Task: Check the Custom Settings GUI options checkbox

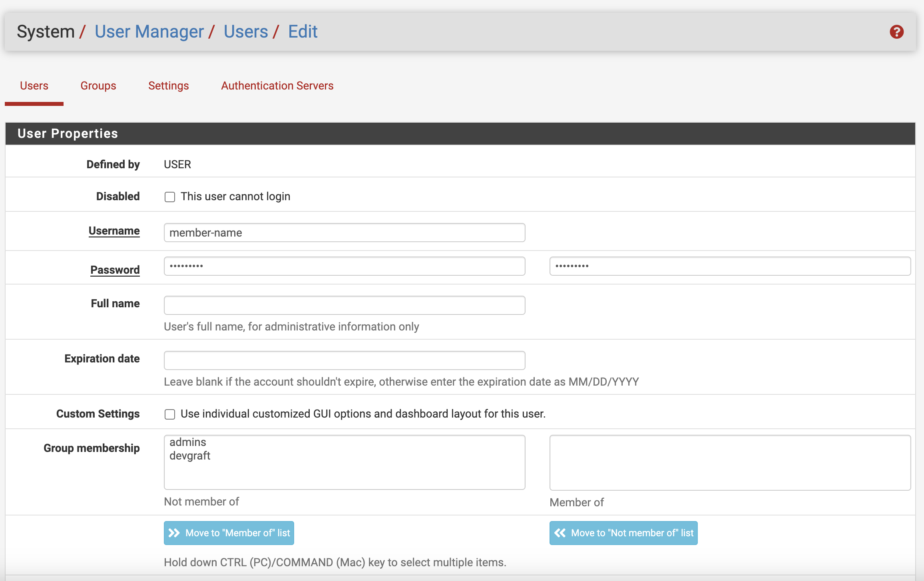Action: (x=170, y=414)
